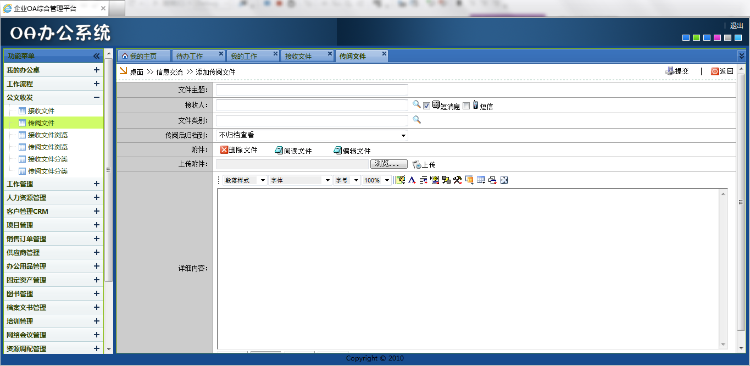The image size is (750, 366).
Task: Click the tools wrench icon in editor toolbar
Action: [458, 180]
